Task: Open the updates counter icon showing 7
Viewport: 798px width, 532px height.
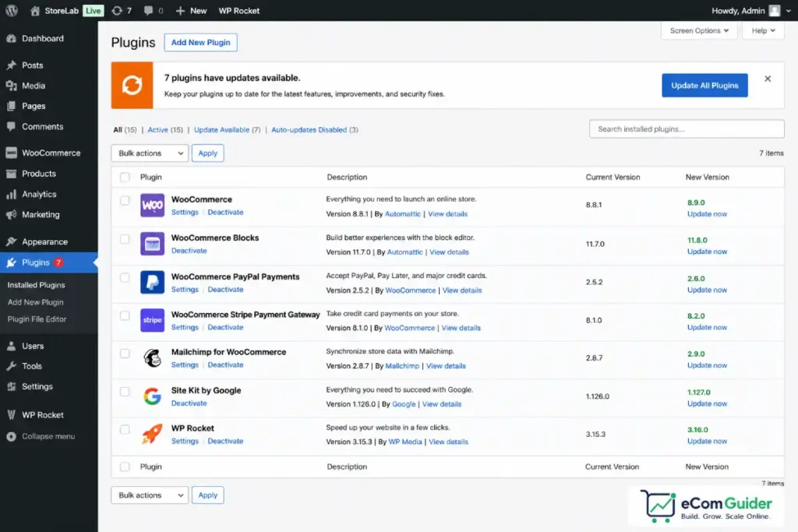Action: point(117,11)
